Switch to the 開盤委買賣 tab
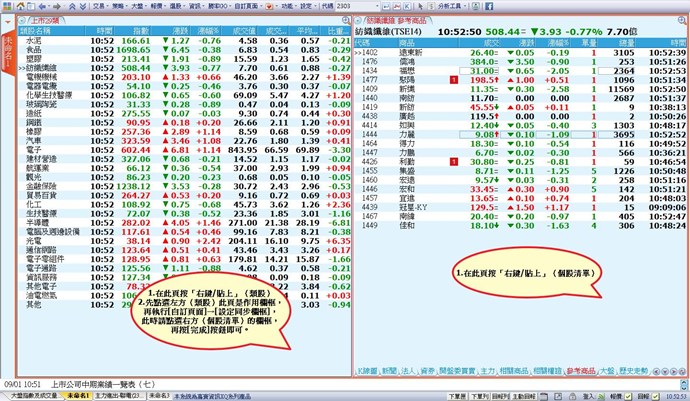This screenshot has width=690, height=401. click(x=458, y=371)
